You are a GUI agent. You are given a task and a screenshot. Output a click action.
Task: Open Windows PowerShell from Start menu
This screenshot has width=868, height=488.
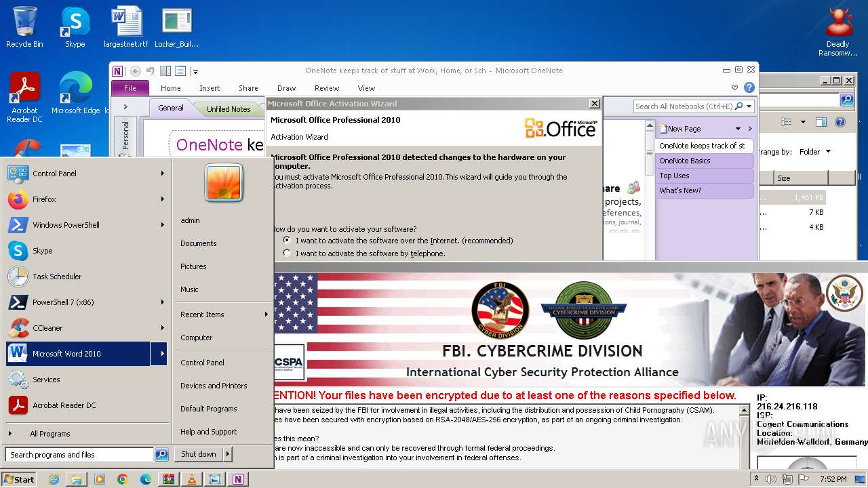pyautogui.click(x=87, y=225)
